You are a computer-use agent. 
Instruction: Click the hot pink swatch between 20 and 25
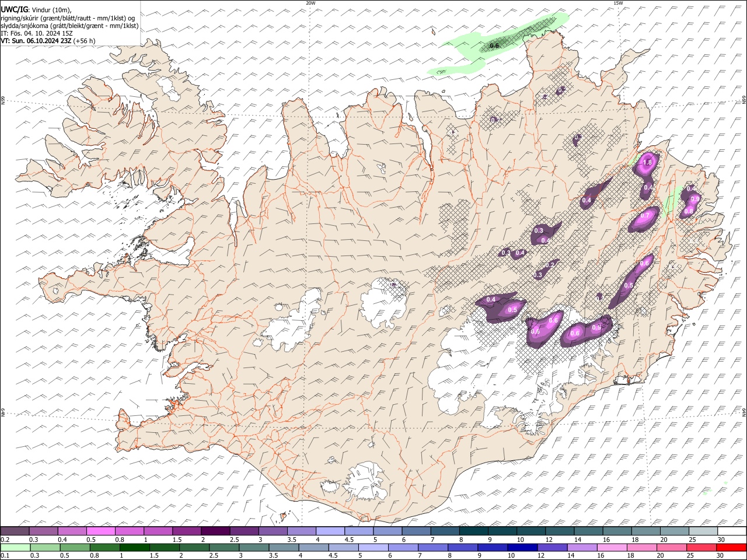click(672, 547)
